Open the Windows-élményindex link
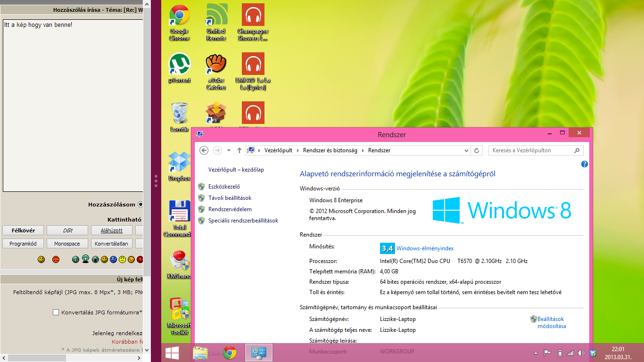The height and width of the screenshot is (362, 644). tap(425, 248)
